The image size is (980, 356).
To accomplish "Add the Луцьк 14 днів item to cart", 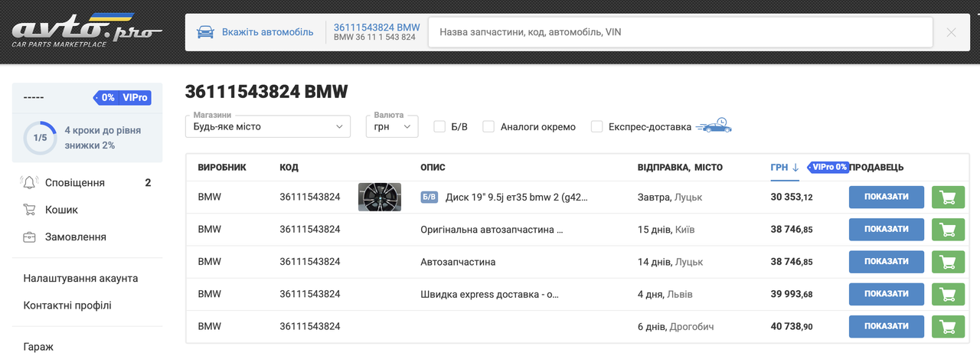I will pyautogui.click(x=948, y=262).
